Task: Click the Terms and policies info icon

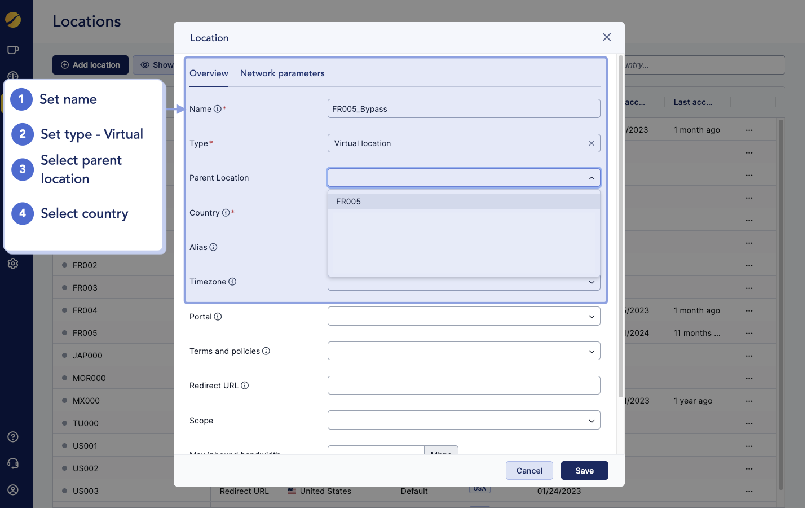Action: (266, 351)
